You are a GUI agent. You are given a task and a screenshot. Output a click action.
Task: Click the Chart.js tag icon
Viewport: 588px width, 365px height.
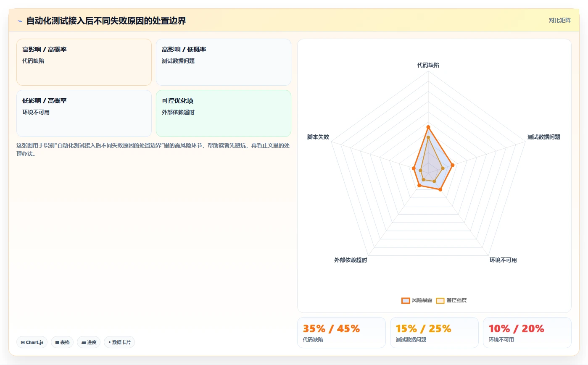coord(23,343)
